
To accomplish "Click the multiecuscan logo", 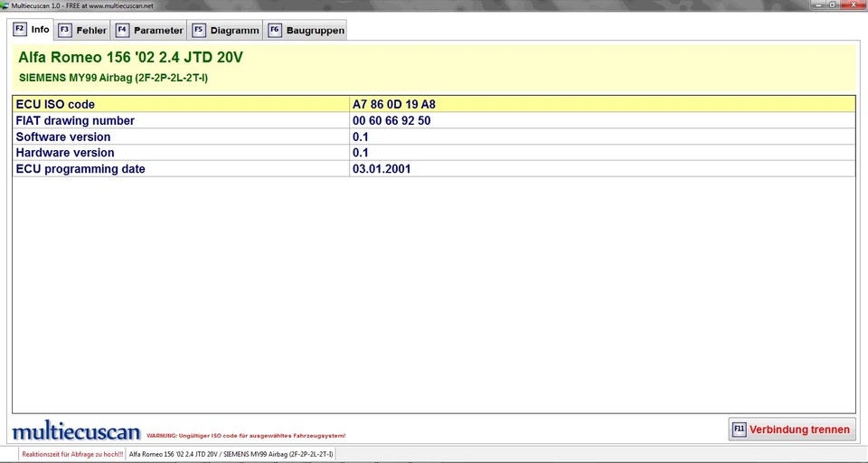I will tap(76, 432).
